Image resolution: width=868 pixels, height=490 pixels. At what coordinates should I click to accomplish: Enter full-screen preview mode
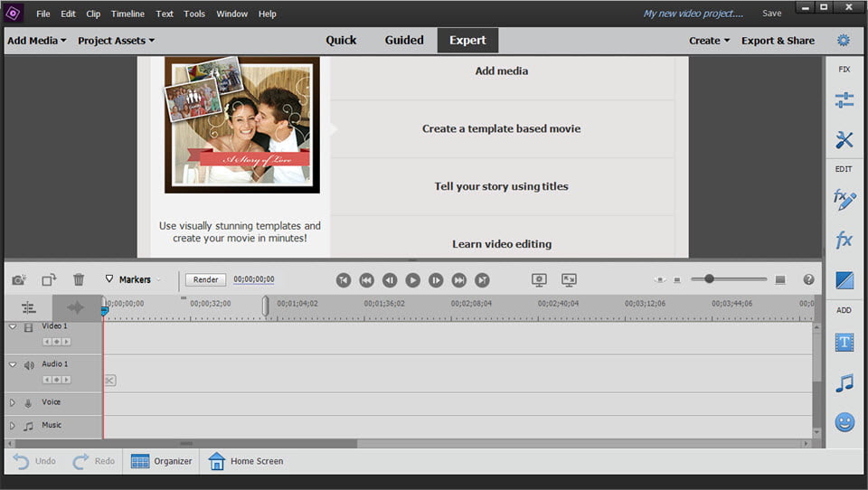569,280
